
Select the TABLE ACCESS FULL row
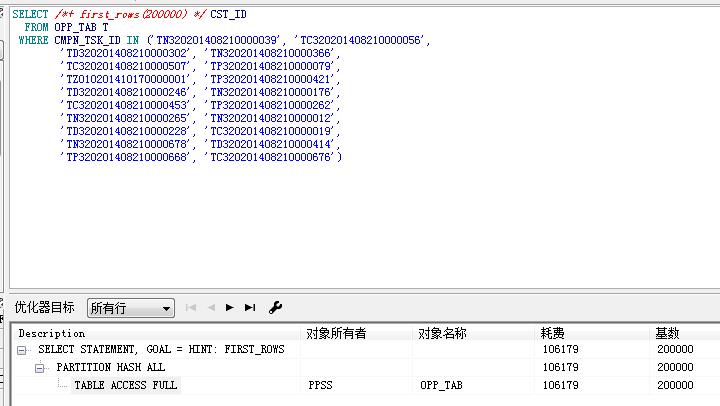click(126, 385)
